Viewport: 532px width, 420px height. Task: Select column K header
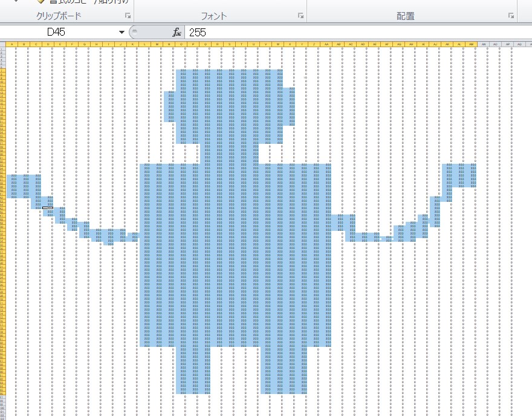(x=132, y=44)
